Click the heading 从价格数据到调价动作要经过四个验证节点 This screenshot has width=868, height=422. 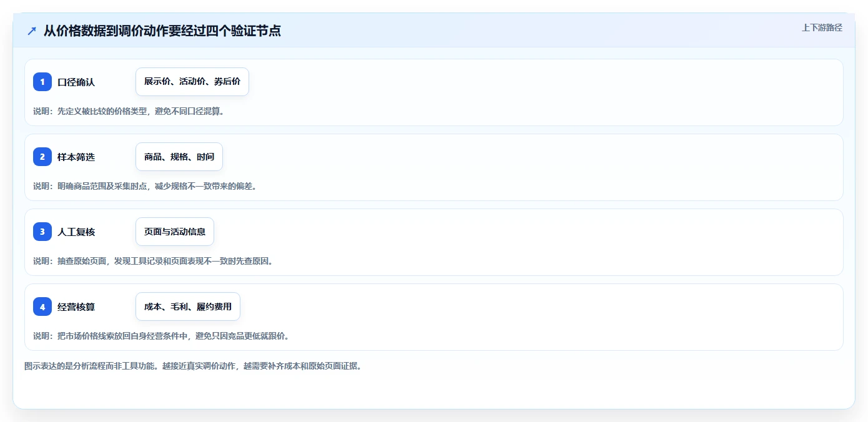[x=162, y=31]
